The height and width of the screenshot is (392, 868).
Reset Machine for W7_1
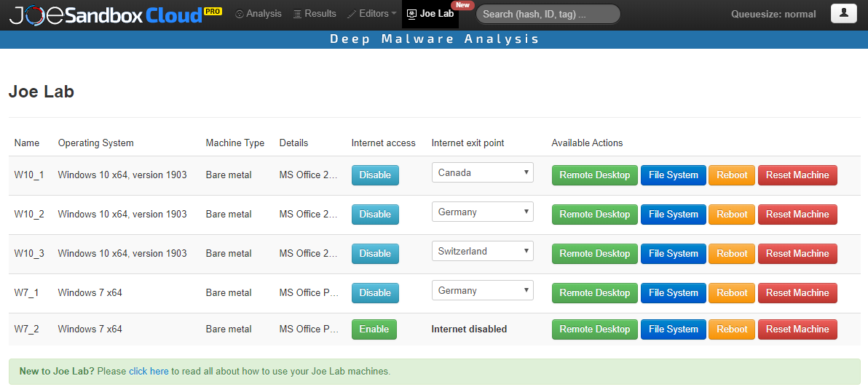797,293
